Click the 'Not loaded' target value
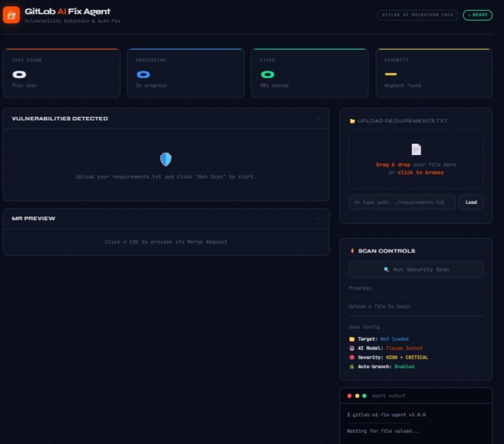 395,339
